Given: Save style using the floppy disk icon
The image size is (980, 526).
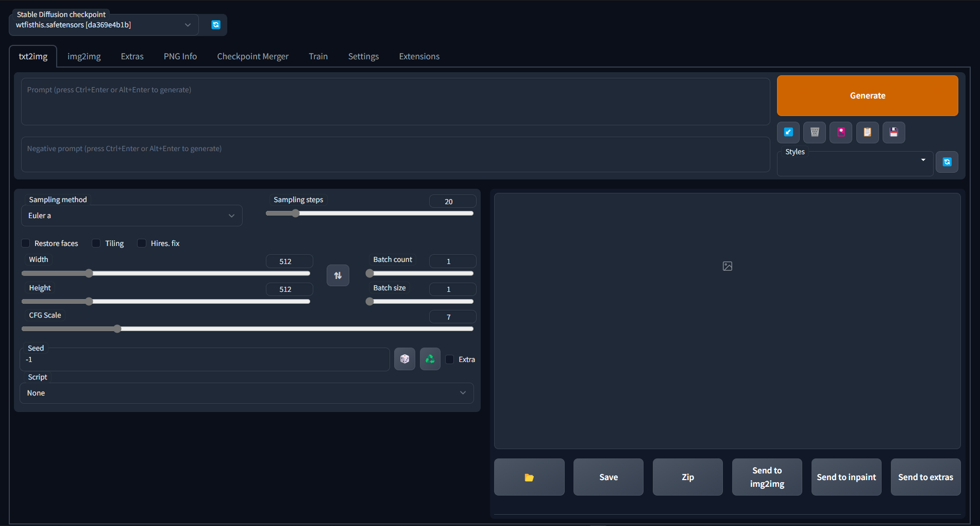Looking at the screenshot, I should click(893, 132).
